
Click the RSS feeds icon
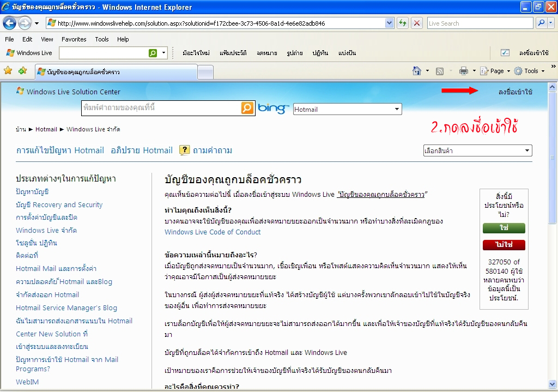click(440, 71)
